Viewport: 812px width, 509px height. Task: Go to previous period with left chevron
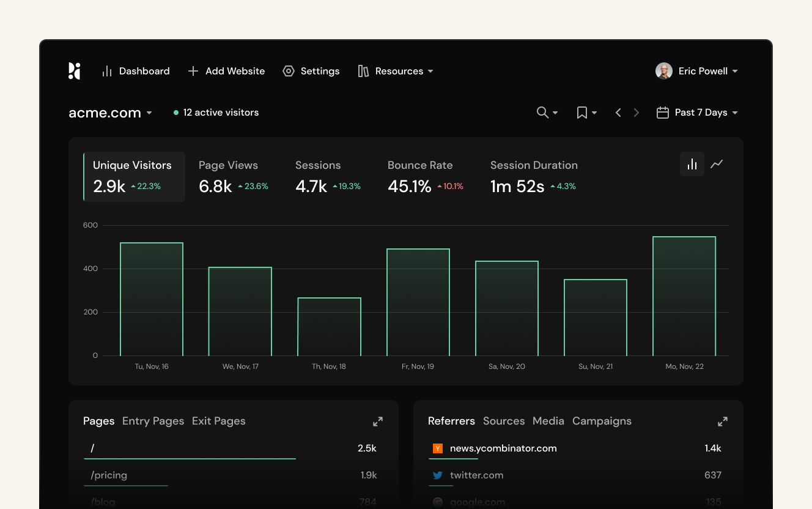tap(618, 113)
